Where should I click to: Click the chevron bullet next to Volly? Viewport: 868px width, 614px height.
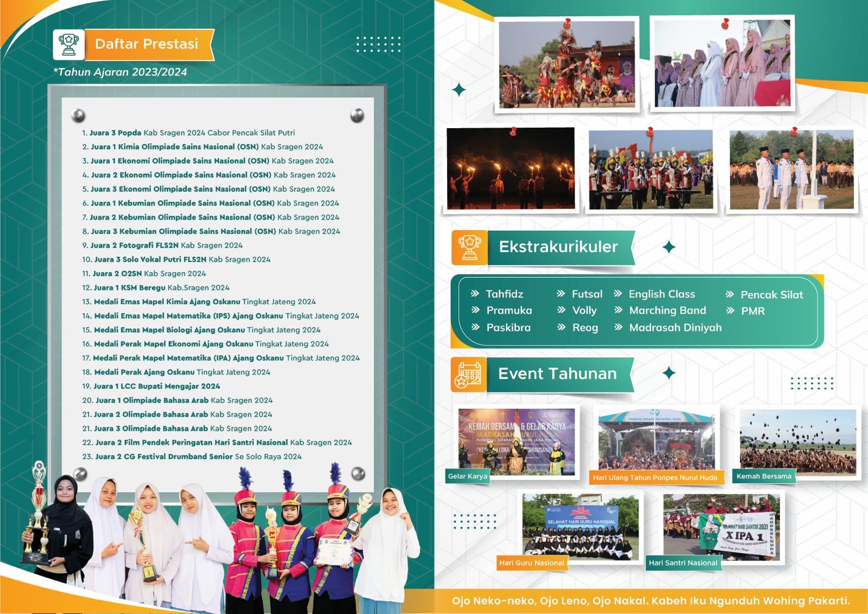pos(561,310)
